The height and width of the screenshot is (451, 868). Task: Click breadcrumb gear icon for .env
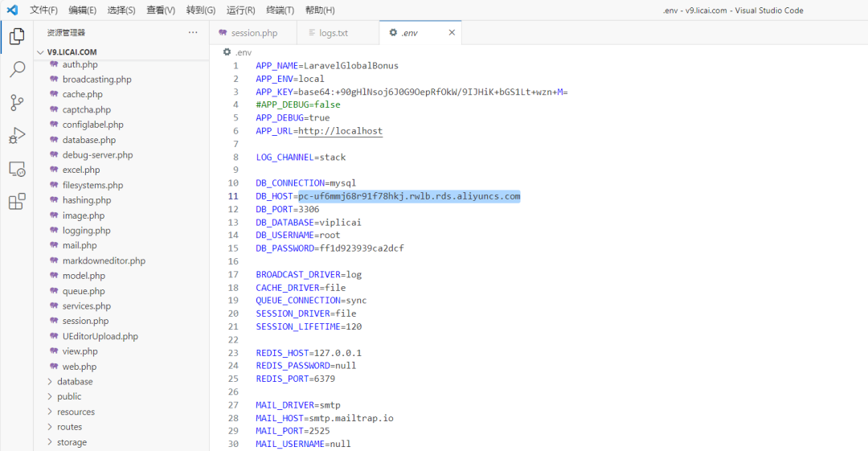pyautogui.click(x=227, y=52)
